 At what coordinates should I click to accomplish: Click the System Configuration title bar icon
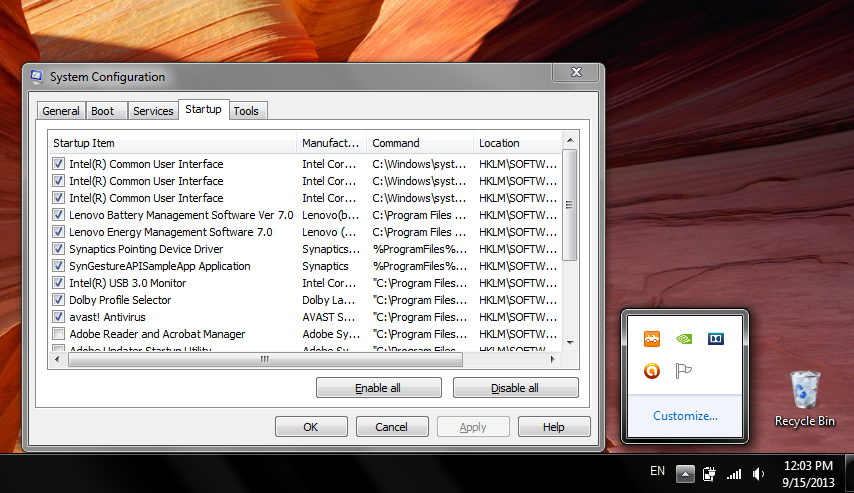pyautogui.click(x=36, y=77)
